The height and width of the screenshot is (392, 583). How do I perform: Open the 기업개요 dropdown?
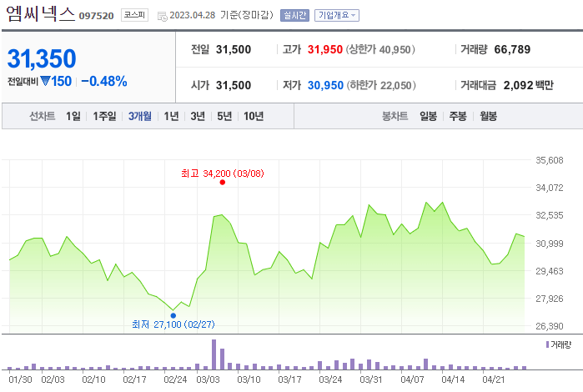click(x=337, y=15)
